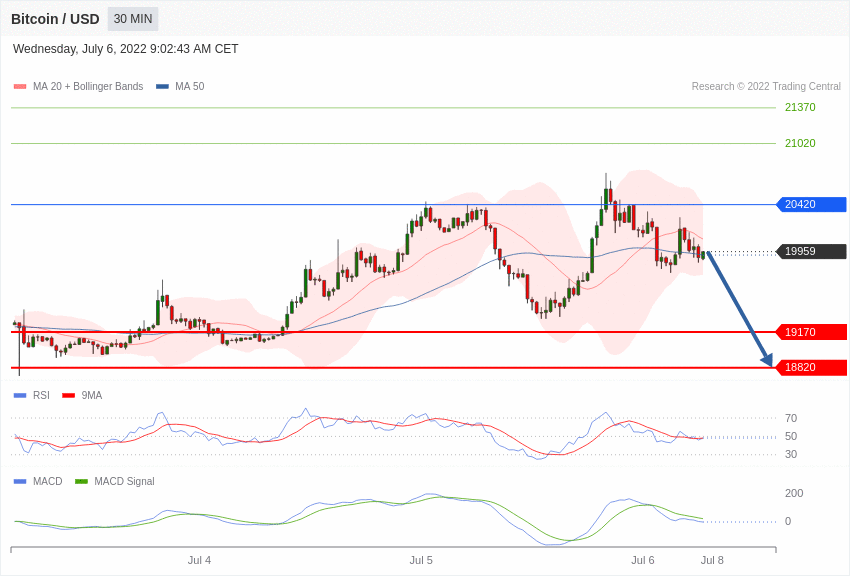This screenshot has width=850, height=576.
Task: Click the RSI legend label
Action: point(41,396)
